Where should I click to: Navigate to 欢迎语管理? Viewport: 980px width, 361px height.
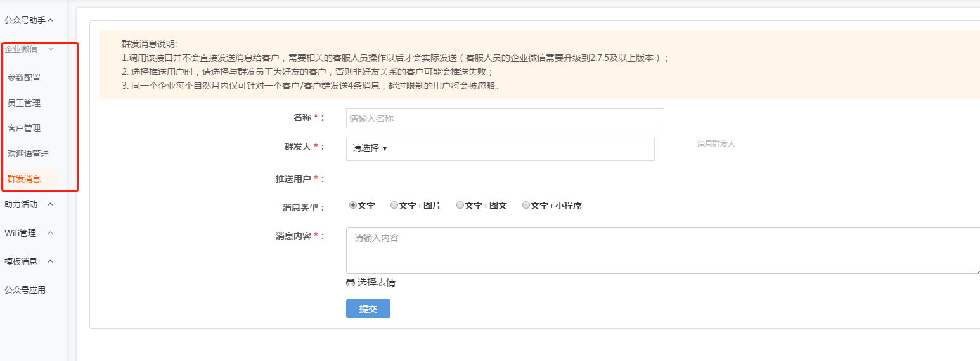click(x=28, y=154)
